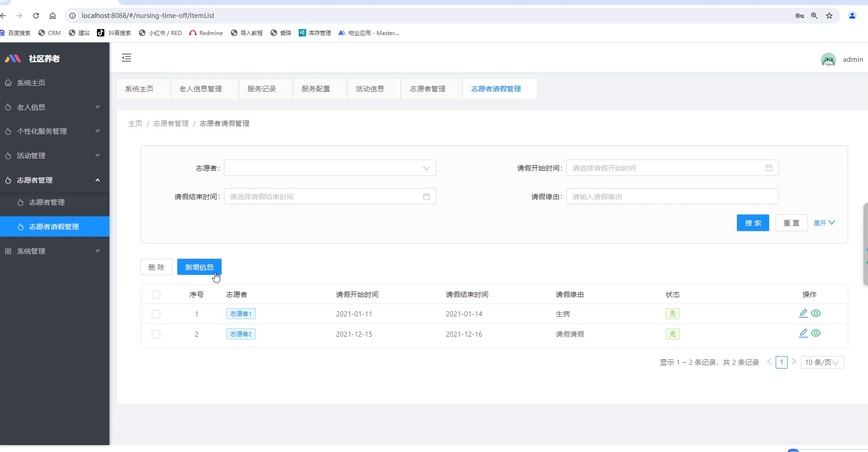
Task: Check the row 2 志愿者2 checkbox
Action: (x=156, y=334)
